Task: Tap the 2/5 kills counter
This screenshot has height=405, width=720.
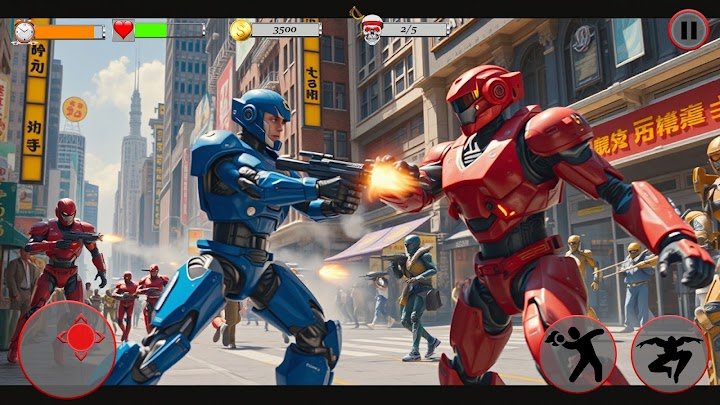Action: pos(415,30)
